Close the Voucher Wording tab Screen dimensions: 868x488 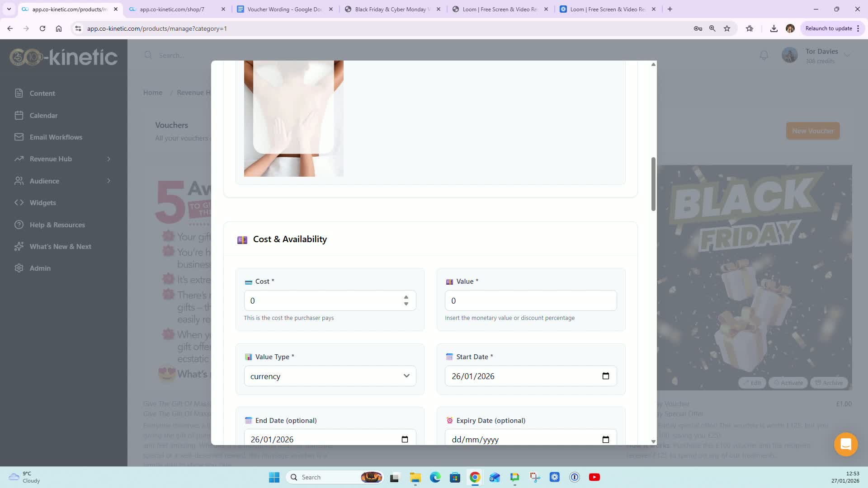[331, 9]
